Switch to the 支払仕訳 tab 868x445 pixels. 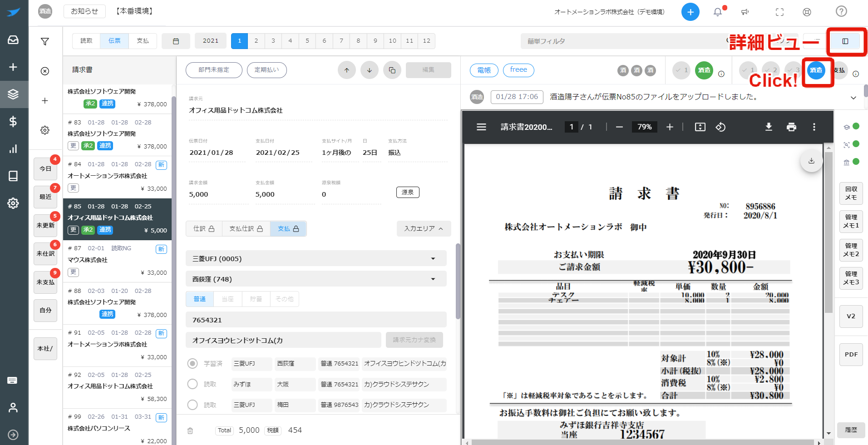(x=246, y=229)
